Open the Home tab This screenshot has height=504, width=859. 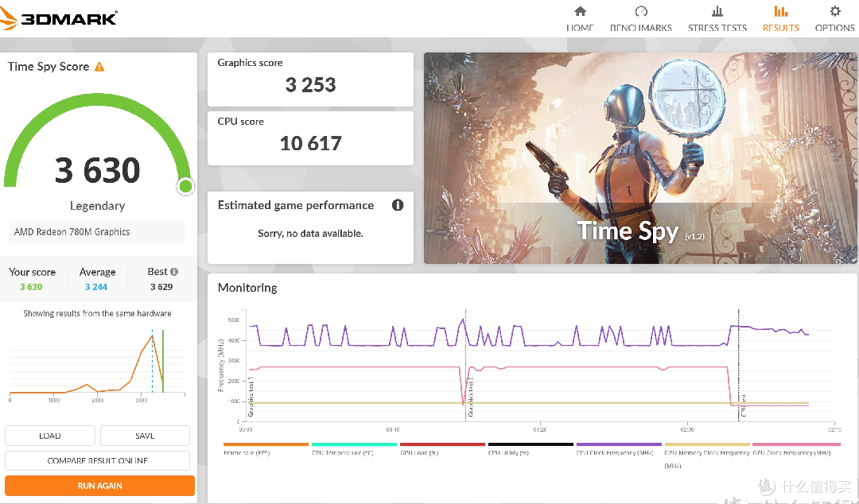(580, 18)
